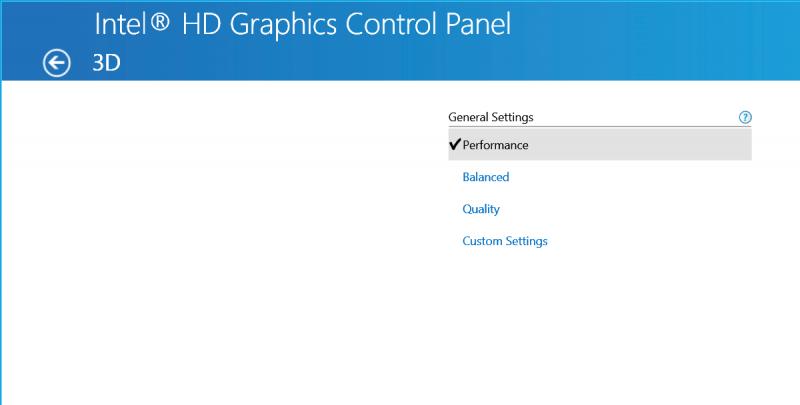Open the General Settings help icon
Viewport: 800px width, 405px height.
pyautogui.click(x=745, y=117)
